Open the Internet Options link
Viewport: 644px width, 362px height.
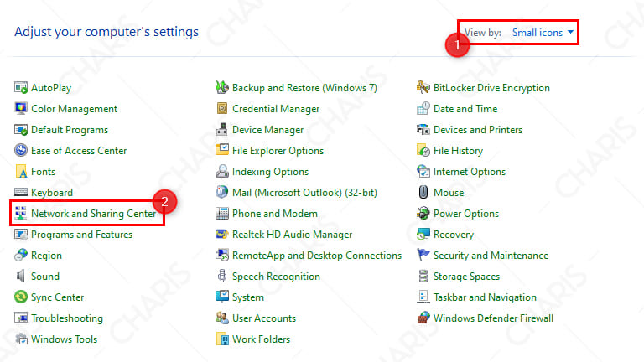pos(470,172)
